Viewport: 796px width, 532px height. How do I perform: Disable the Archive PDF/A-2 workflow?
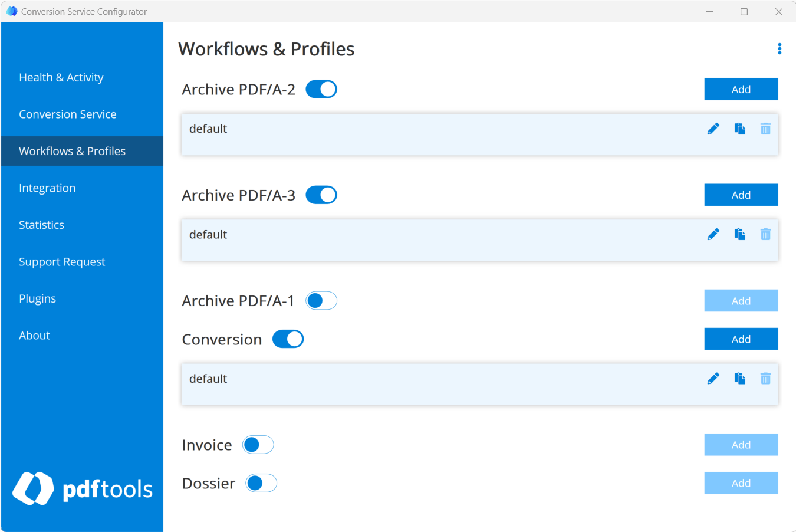click(x=321, y=88)
